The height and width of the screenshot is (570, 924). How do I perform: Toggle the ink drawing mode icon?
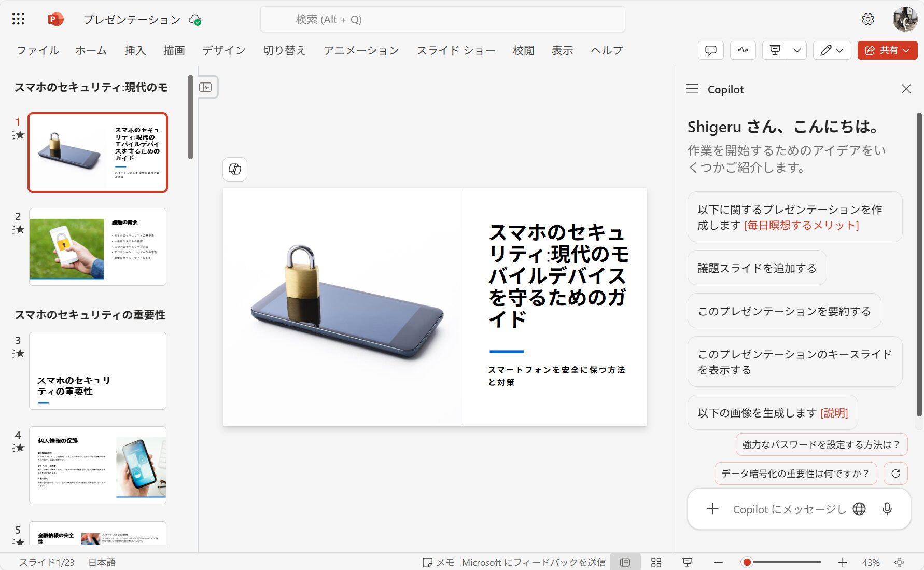pos(743,50)
